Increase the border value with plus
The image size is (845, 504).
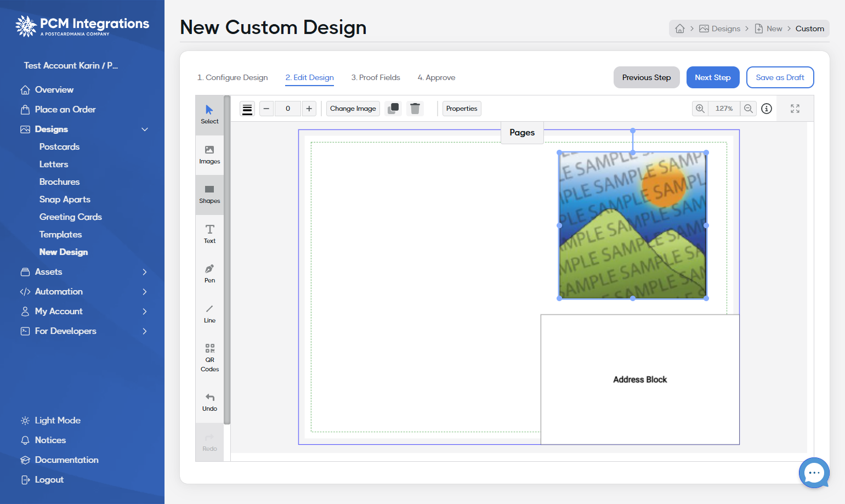coord(309,109)
